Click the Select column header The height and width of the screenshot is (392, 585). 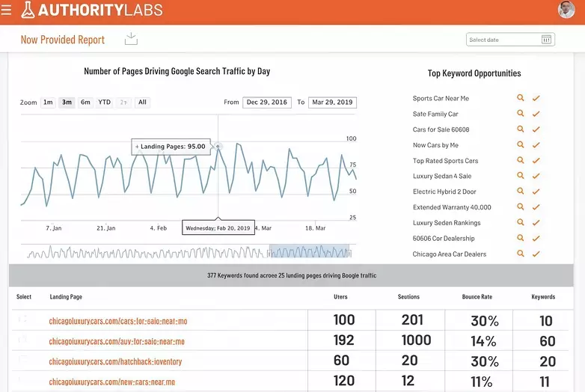(x=24, y=297)
